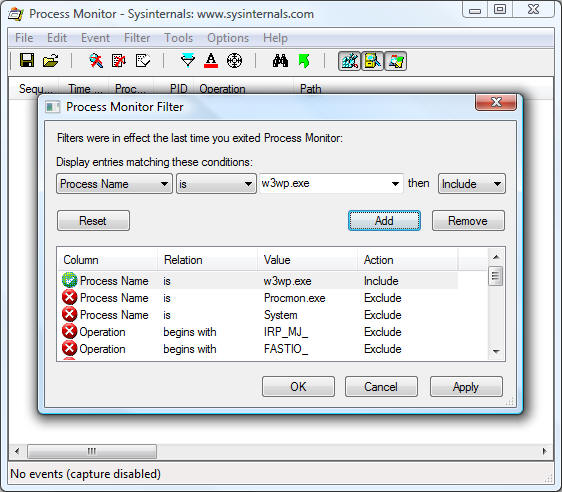Open the Tools menu
This screenshot has height=492, width=562.
178,38
